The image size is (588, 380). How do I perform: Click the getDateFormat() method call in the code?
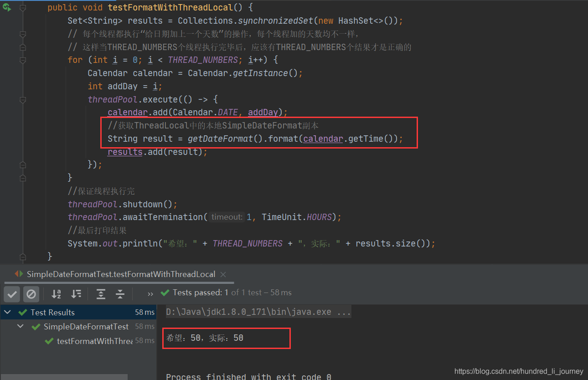pos(226,139)
